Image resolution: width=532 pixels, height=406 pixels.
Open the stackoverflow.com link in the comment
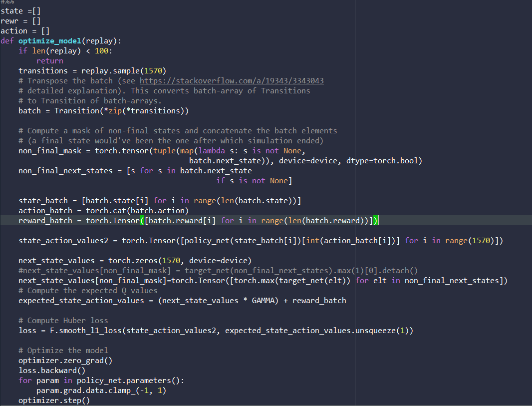(x=232, y=81)
